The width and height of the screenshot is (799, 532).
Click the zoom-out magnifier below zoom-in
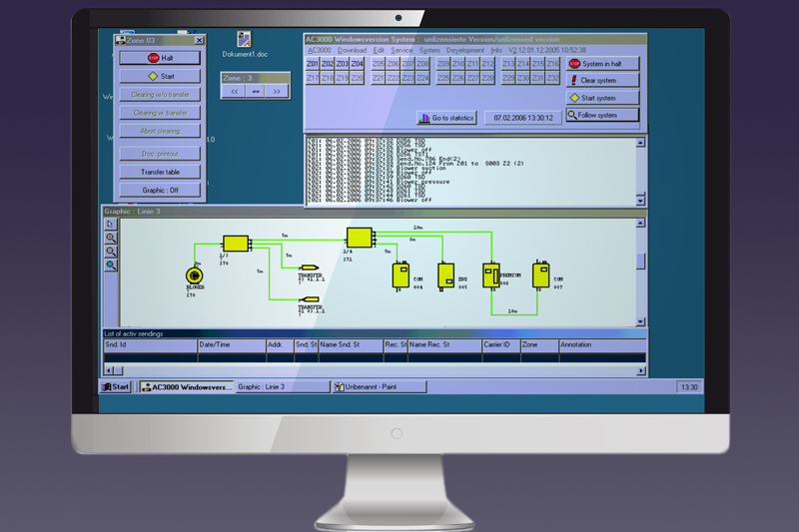click(111, 252)
